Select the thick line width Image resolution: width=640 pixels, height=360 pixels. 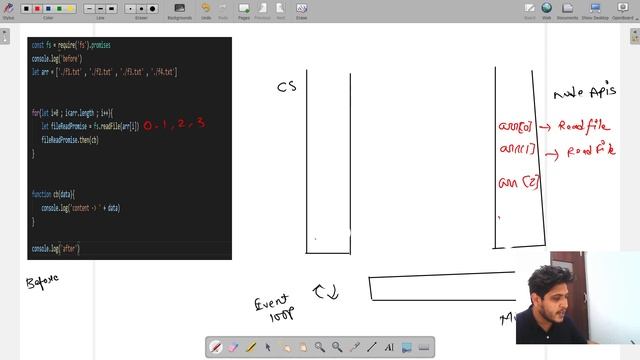[111, 9]
